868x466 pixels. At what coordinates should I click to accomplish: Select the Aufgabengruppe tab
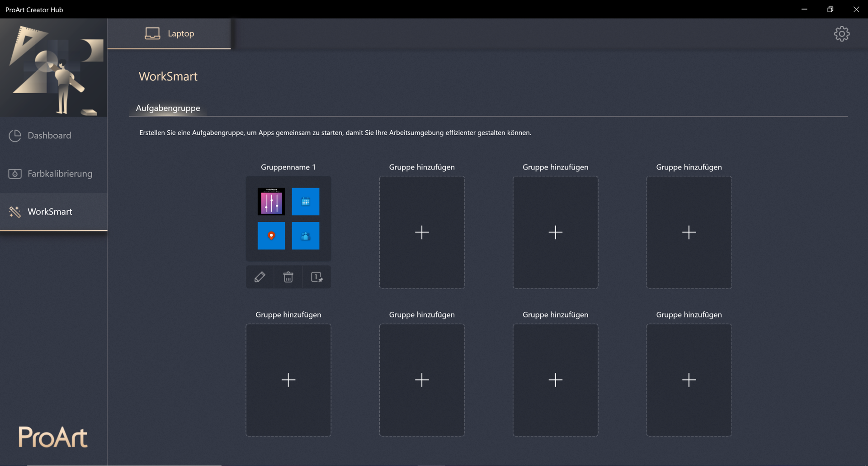[168, 108]
